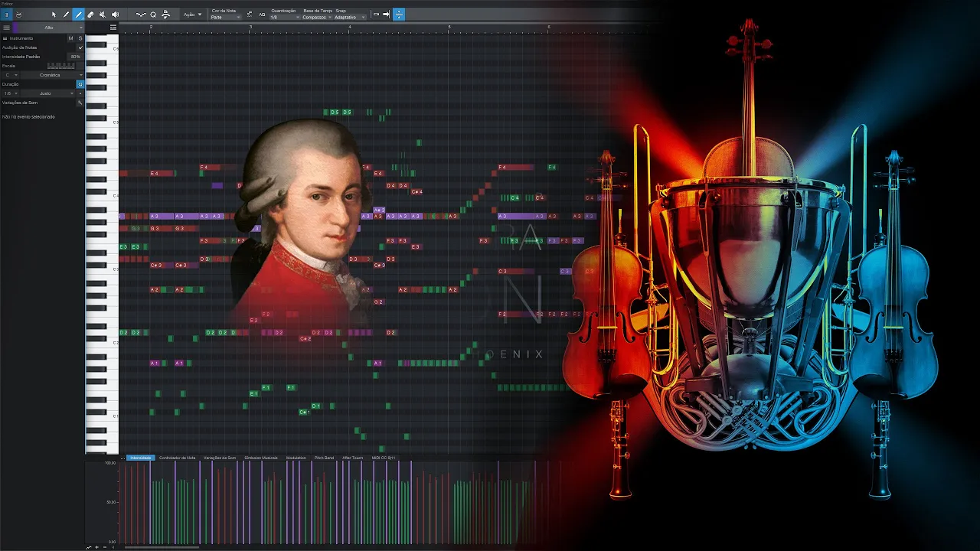The image size is (980, 551).
Task: Click the horizontal scrollbar below velocity lane
Action: [162, 547]
